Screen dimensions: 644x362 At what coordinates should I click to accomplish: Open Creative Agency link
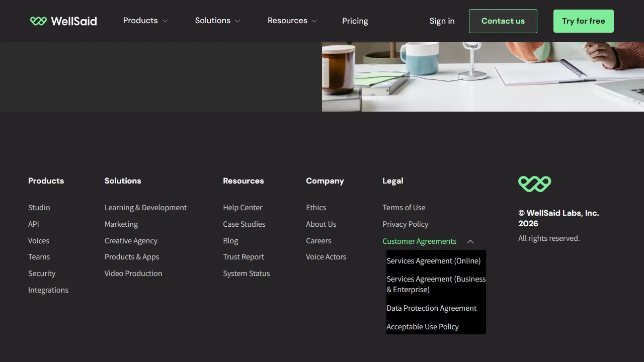(x=131, y=241)
